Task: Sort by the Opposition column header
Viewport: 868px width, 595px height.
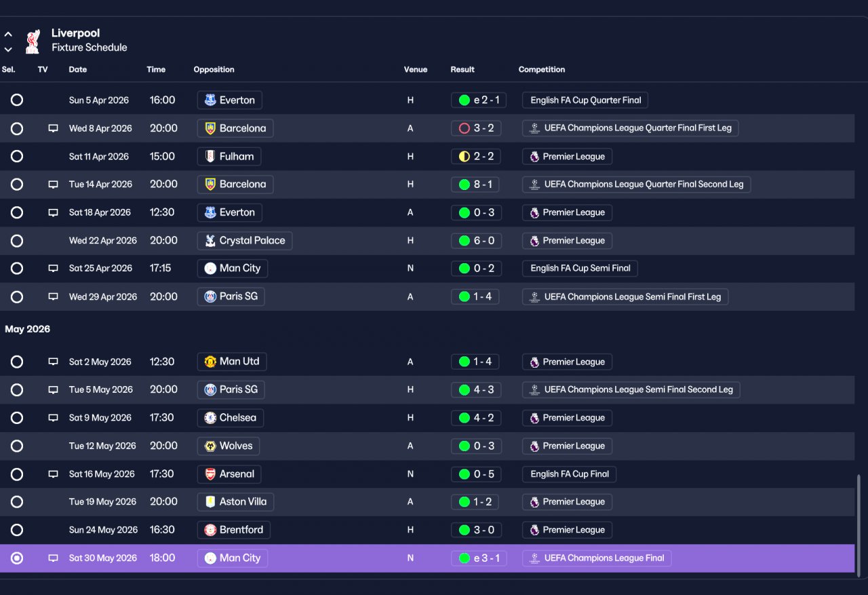Action: [214, 70]
